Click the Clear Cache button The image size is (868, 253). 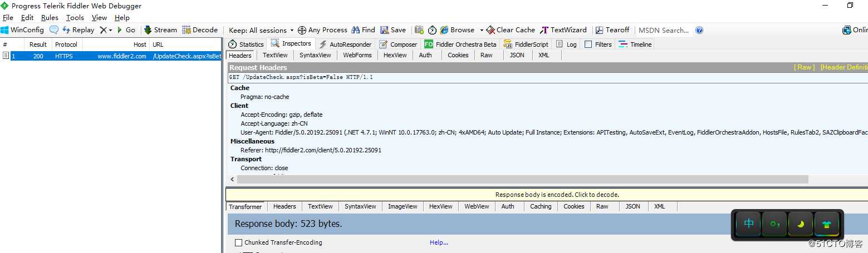[511, 30]
